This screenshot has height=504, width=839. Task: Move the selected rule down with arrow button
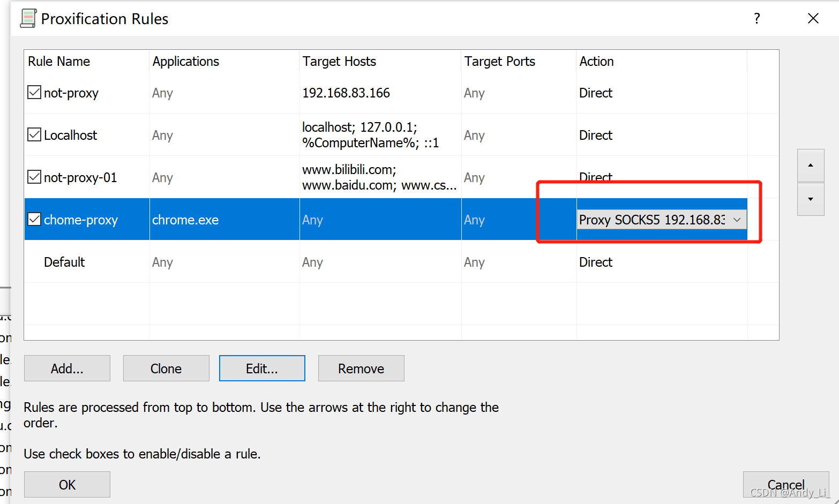pos(811,199)
